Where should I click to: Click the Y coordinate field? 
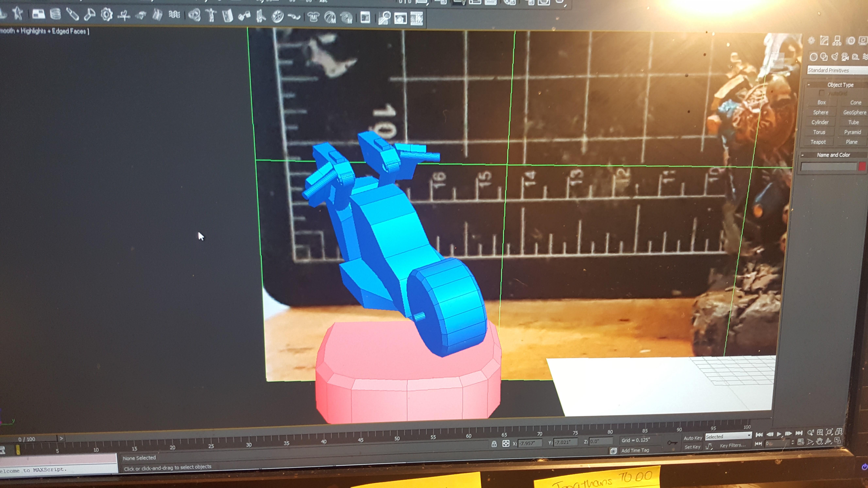tap(565, 442)
